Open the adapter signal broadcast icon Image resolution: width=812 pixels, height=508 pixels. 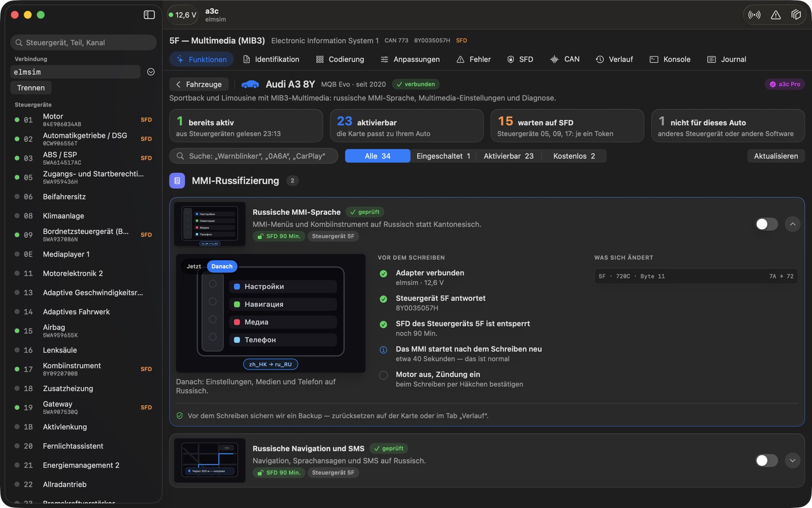click(x=755, y=15)
